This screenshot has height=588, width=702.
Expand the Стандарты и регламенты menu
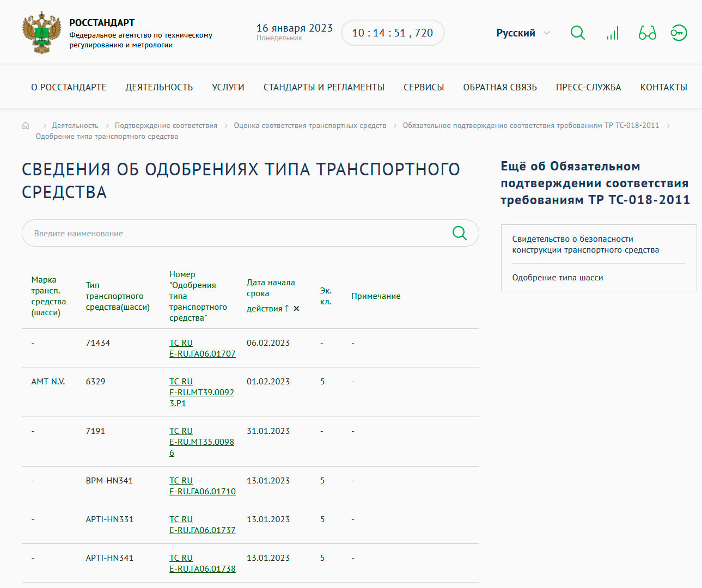point(323,87)
